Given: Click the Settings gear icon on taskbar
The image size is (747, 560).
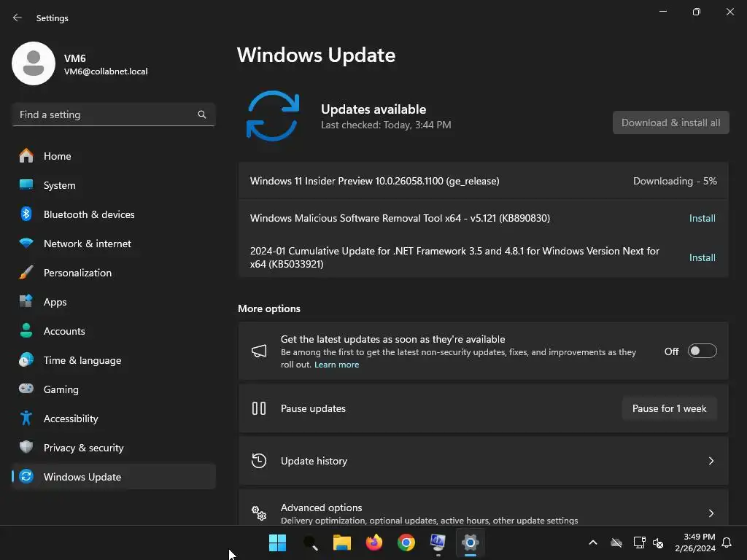Looking at the screenshot, I should point(471,542).
